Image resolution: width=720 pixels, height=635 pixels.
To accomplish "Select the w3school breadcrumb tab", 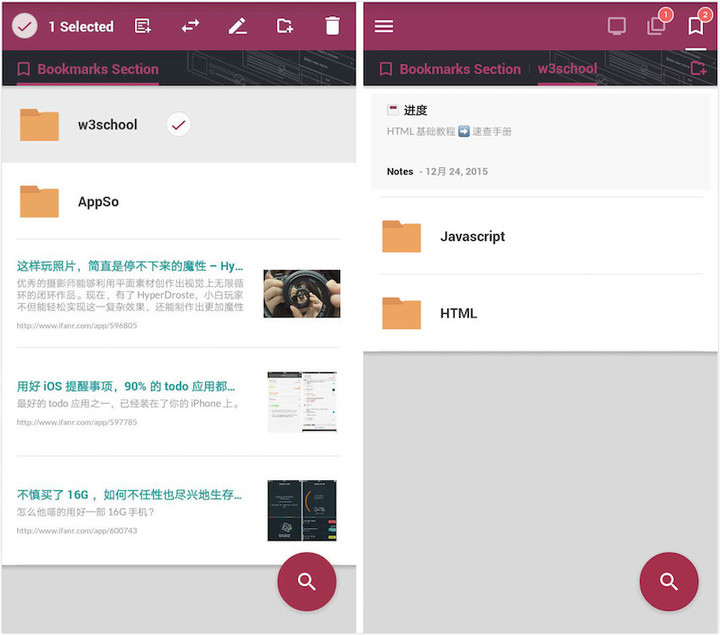I will (x=567, y=69).
